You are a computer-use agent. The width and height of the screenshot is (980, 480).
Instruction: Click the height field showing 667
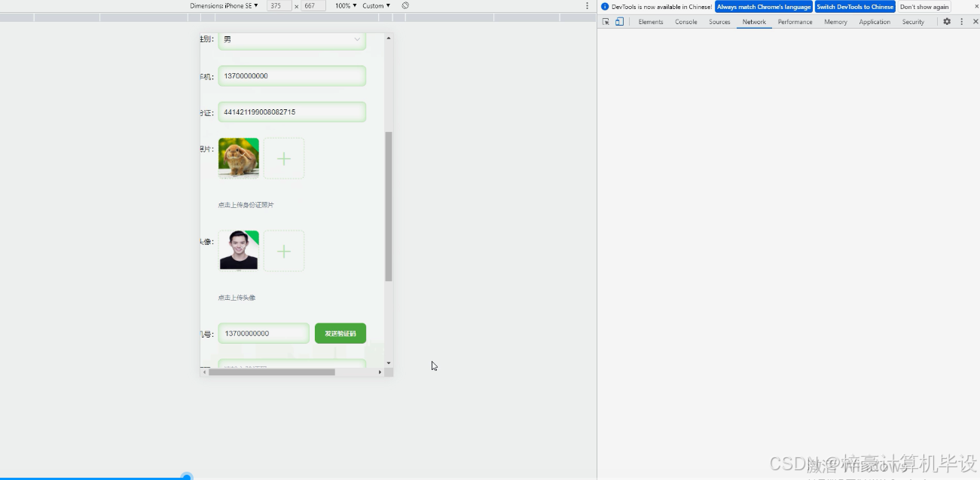(x=313, y=5)
